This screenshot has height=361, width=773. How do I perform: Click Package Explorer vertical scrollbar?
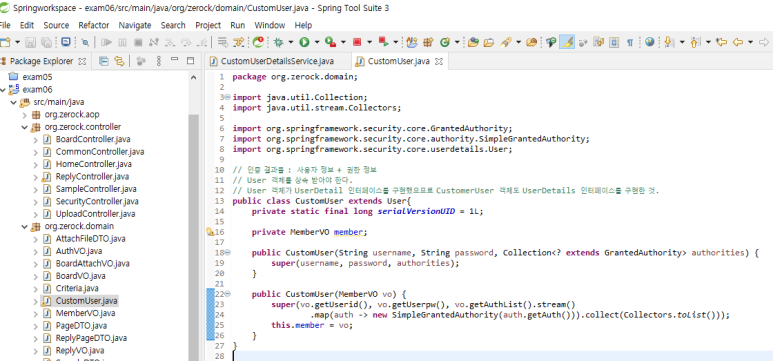click(x=194, y=237)
